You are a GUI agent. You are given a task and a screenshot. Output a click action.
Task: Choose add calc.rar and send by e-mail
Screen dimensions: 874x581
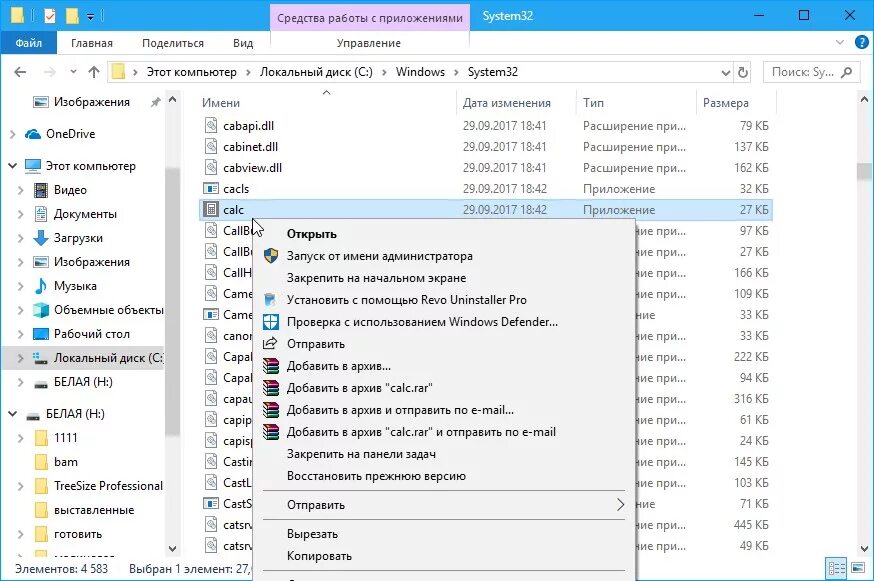[421, 432]
